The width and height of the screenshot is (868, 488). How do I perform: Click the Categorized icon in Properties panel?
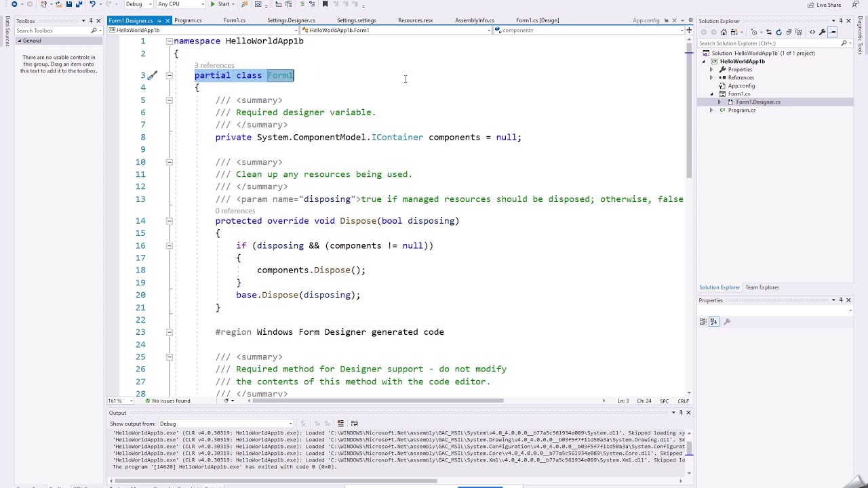point(703,322)
